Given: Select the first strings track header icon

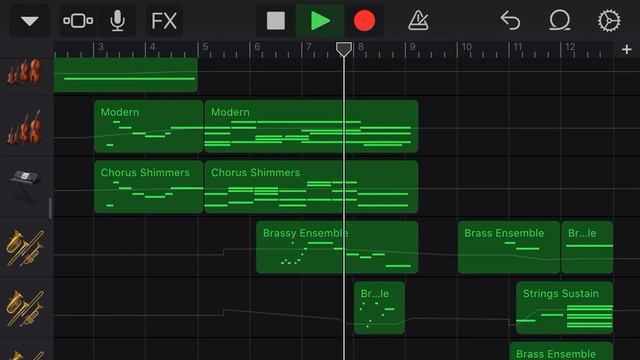Looking at the screenshot, I should (x=25, y=72).
